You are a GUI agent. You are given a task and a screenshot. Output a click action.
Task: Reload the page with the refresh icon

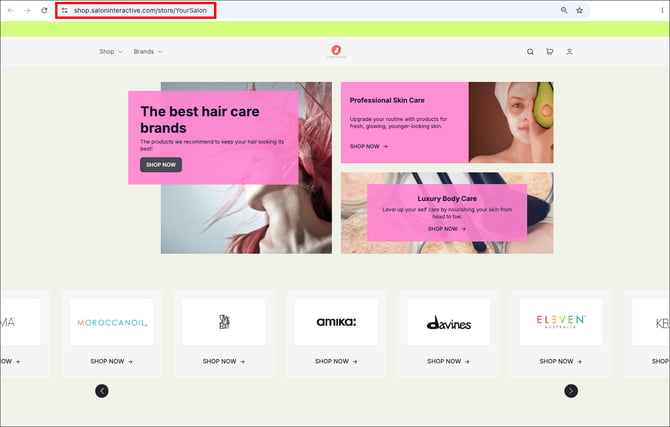tap(44, 10)
